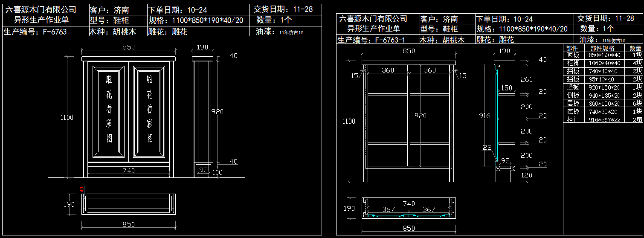Viewport: 644px width, 238px height.
Task: Click the 740 dimension under the cabinet doors
Action: 128,171
